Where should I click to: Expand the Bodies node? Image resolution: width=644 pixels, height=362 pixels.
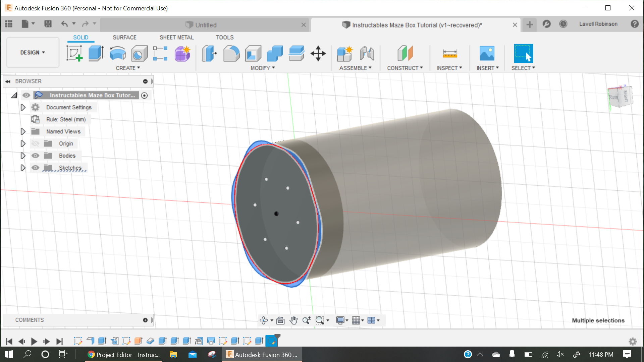[x=23, y=156]
